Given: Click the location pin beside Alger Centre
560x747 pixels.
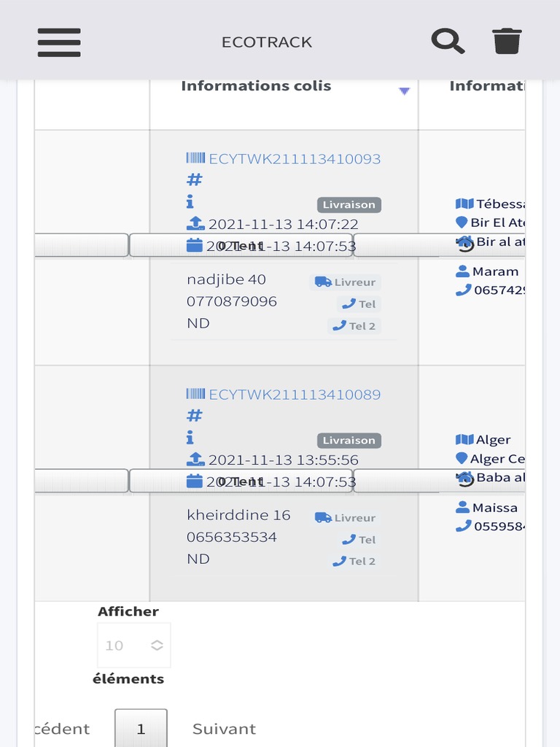Looking at the screenshot, I should point(461,458).
